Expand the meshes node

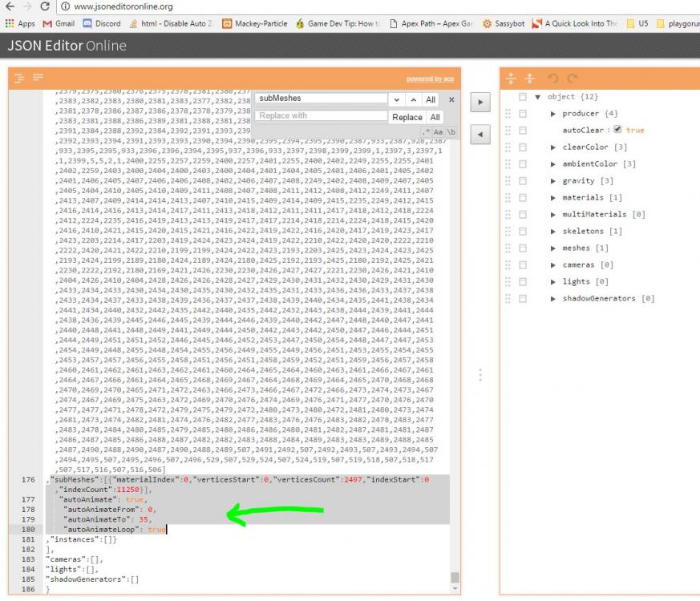point(553,248)
